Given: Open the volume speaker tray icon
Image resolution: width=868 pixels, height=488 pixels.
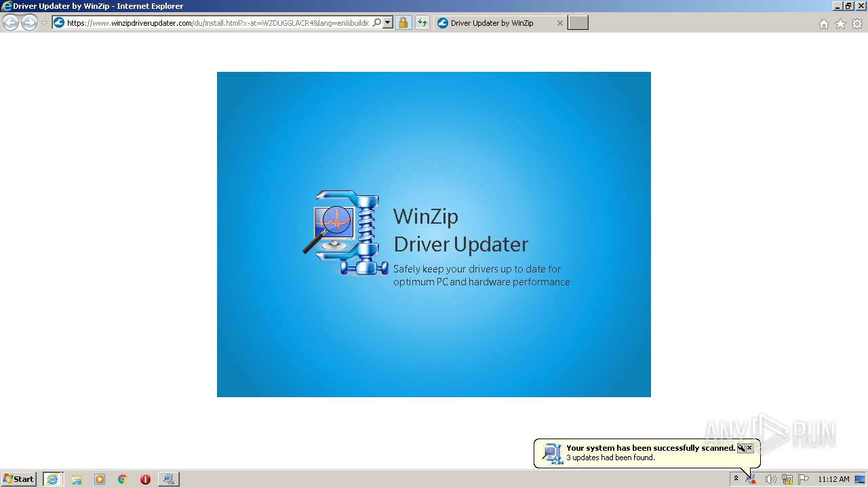Looking at the screenshot, I should [770, 479].
